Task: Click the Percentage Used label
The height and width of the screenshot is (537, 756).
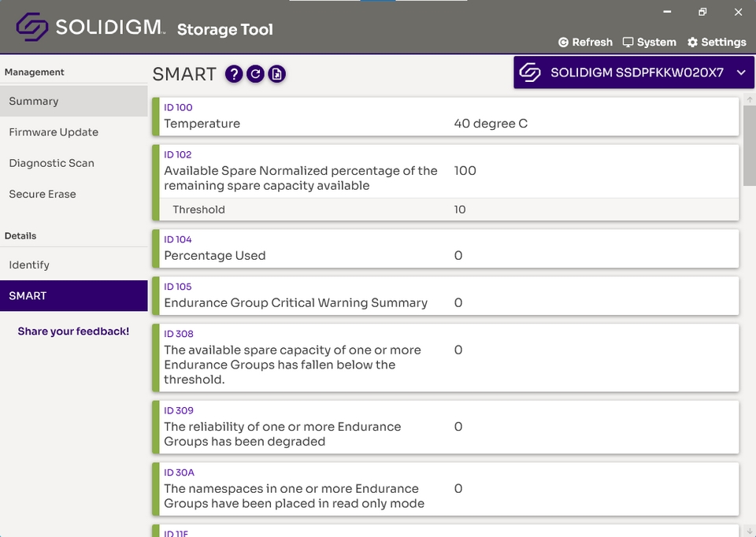Action: (x=215, y=255)
